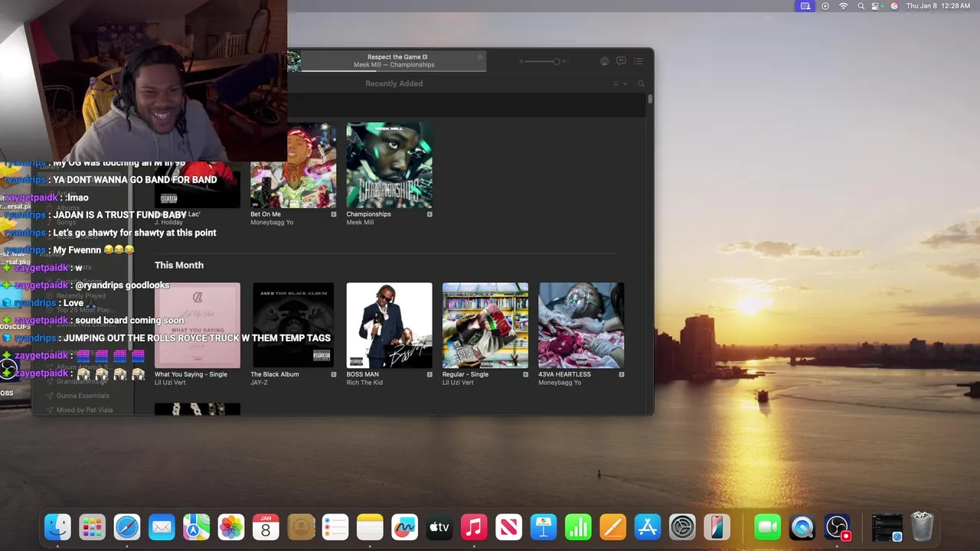Favorite the song with the star icon
980x551 pixels.
[480, 57]
